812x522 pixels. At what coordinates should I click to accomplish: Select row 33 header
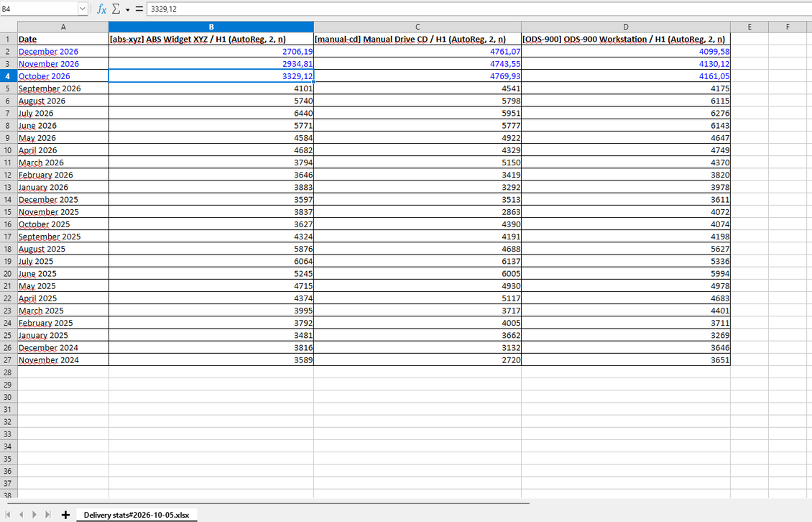[9, 434]
